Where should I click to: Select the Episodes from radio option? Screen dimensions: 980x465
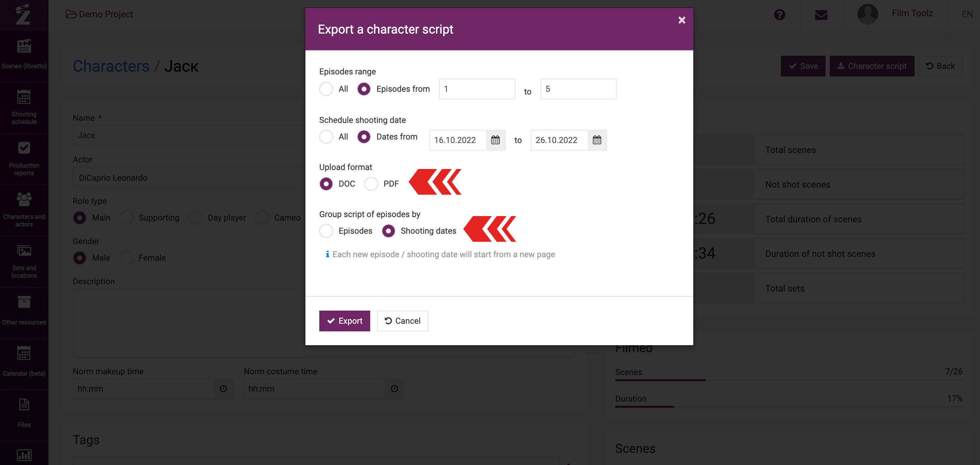click(364, 89)
